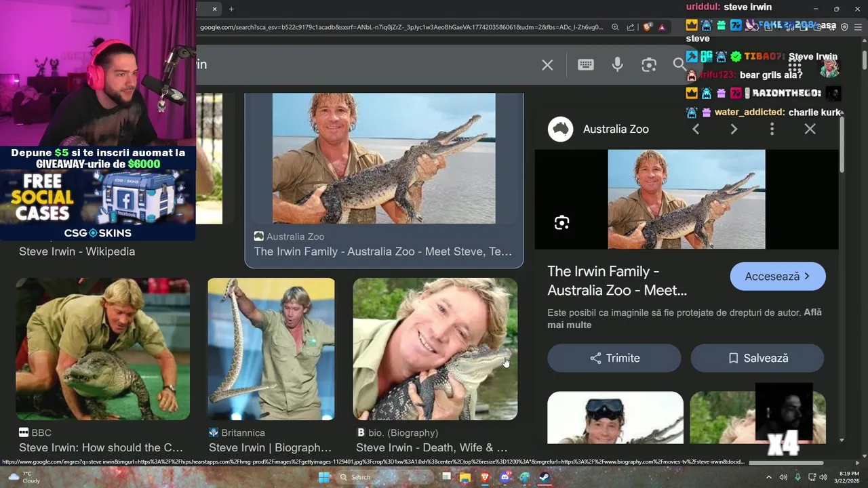Open related image of man wearing goggles
This screenshot has height=488, width=868.
(615, 418)
